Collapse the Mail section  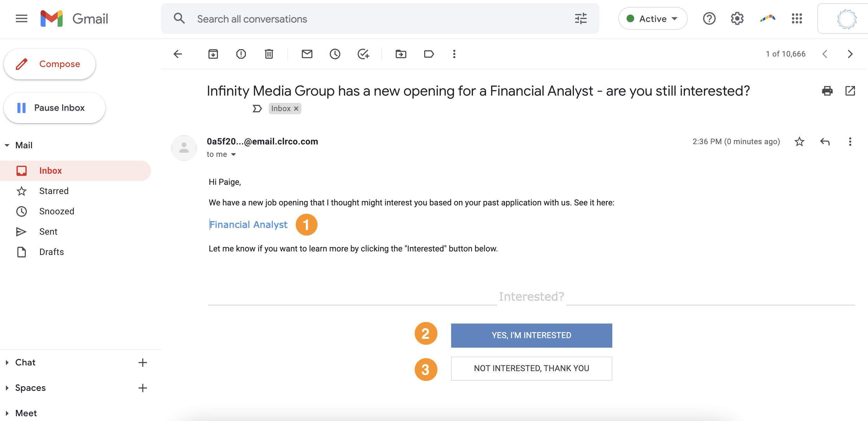pyautogui.click(x=7, y=145)
